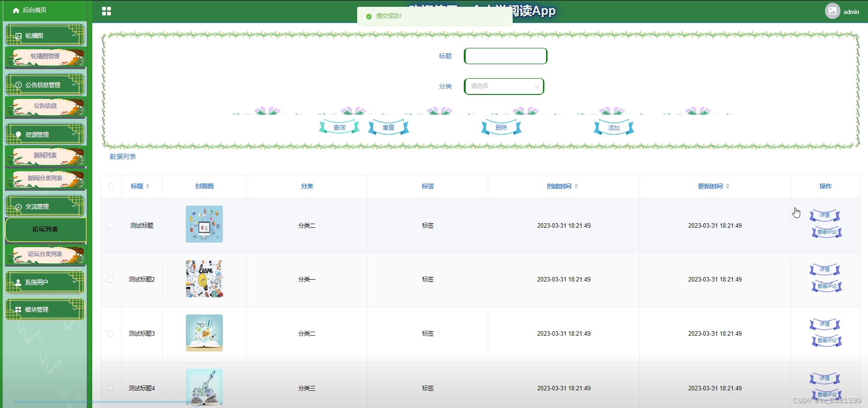
Task: Select 论坛列表 menu item
Action: pyautogui.click(x=46, y=230)
